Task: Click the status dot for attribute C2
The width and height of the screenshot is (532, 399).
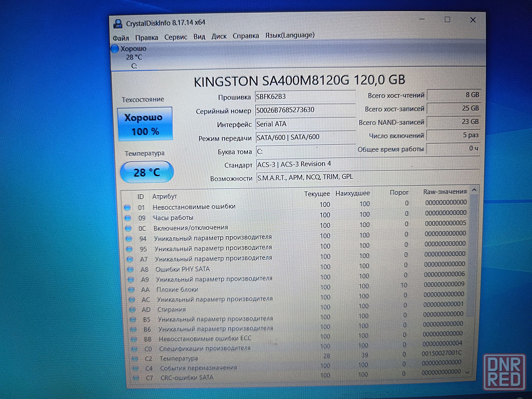Action: click(x=135, y=358)
